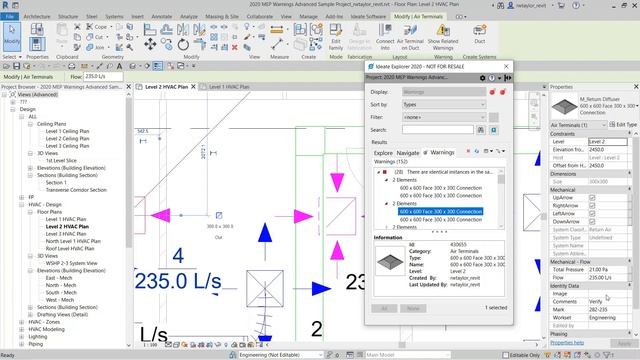Click the All button in Ideate Explorer
The image size is (640, 360).
[x=384, y=309]
